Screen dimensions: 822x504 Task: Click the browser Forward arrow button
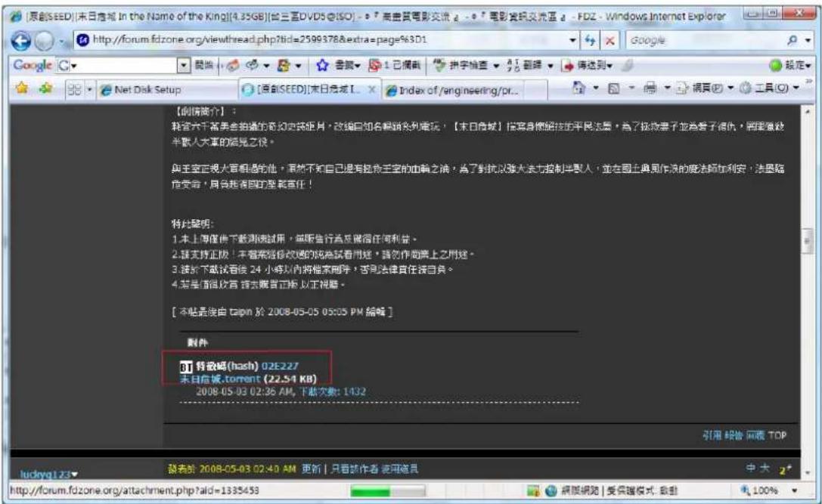44,40
